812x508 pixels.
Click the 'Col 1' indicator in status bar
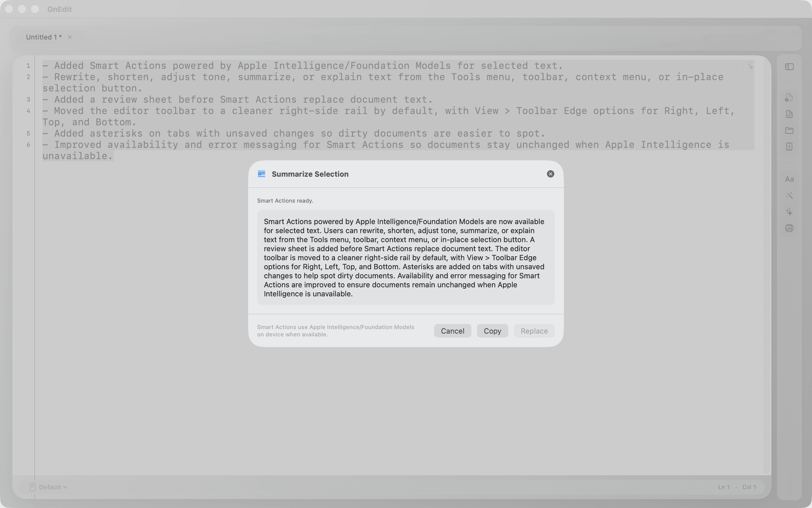coord(749,487)
